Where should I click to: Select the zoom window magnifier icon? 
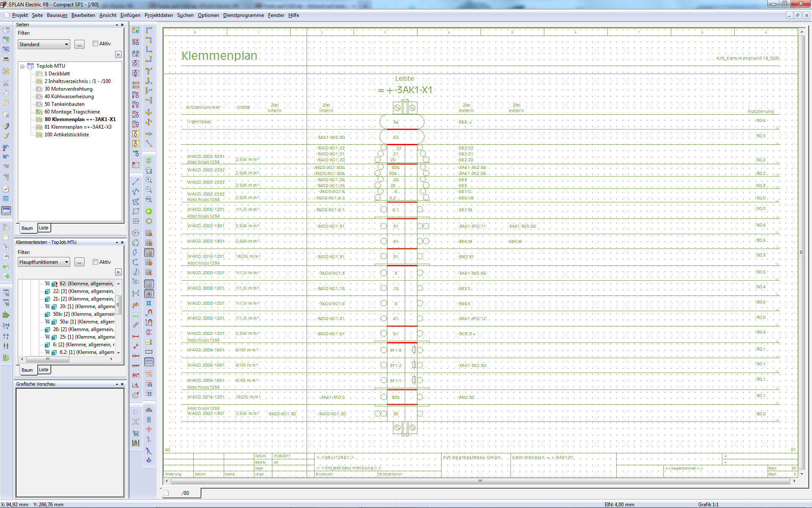click(149, 170)
